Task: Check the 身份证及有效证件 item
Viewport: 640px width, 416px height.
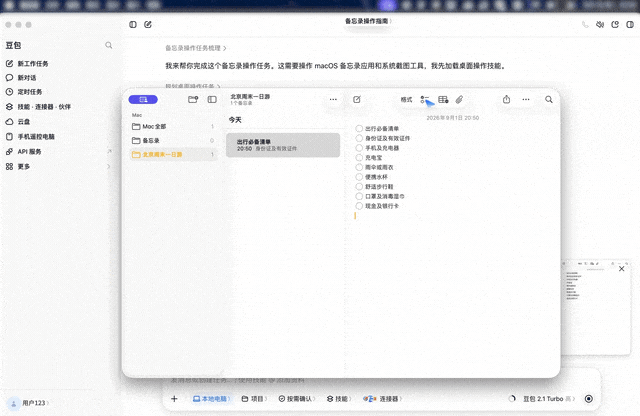Action: (x=359, y=138)
